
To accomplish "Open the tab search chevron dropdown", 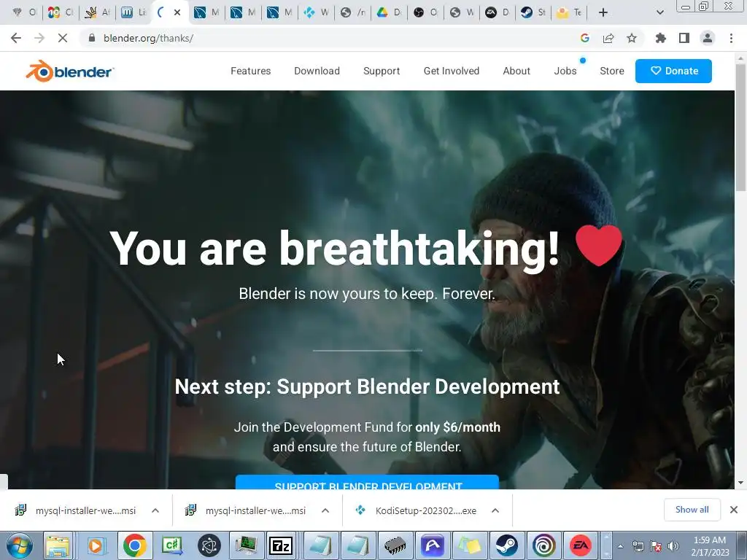I will click(x=659, y=12).
